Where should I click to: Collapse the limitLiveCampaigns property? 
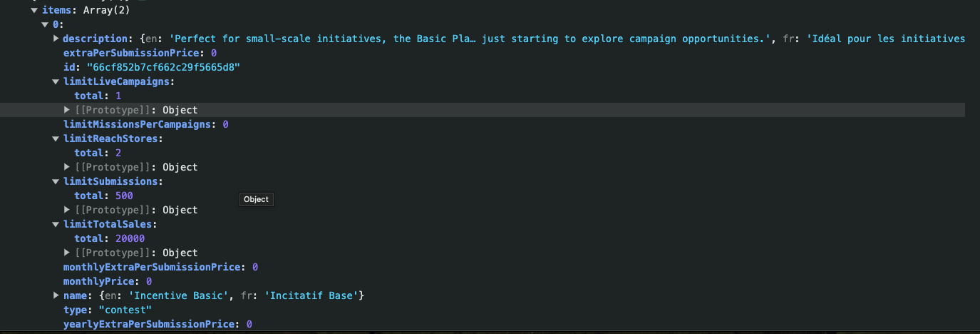[x=56, y=81]
